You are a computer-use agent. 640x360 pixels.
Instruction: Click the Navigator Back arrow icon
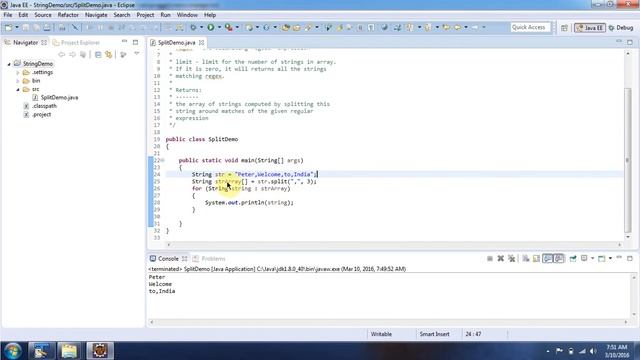[62, 54]
